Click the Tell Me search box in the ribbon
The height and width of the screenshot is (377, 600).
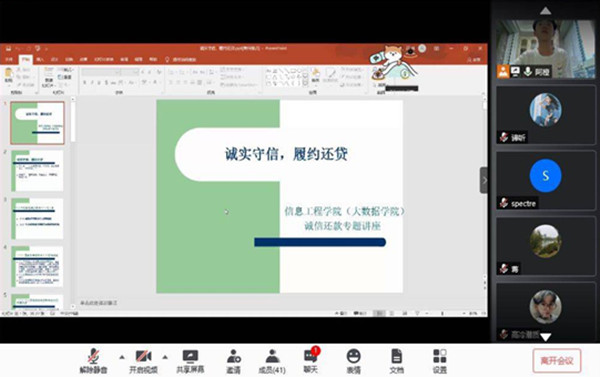[181, 59]
